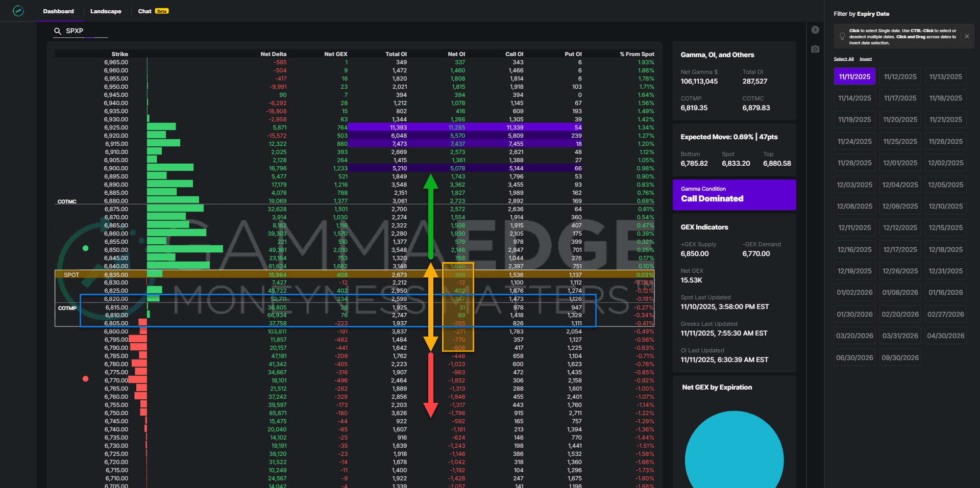
Task: Click the Select All dates link
Action: [x=843, y=59]
